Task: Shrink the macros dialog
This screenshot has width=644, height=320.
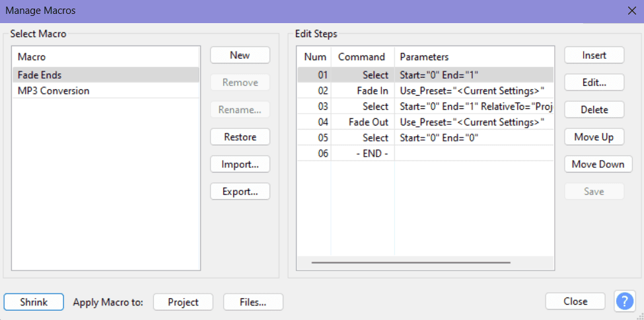Action: (x=34, y=302)
